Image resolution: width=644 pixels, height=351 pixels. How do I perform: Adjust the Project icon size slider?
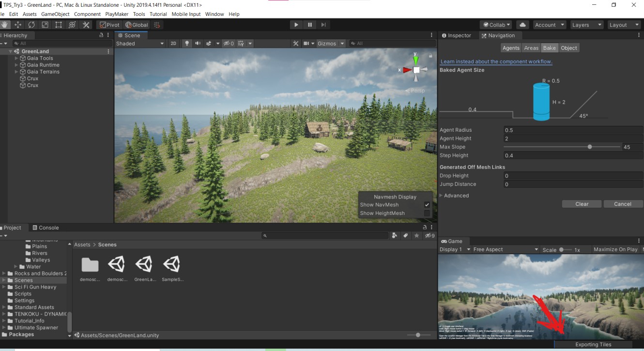coord(417,335)
